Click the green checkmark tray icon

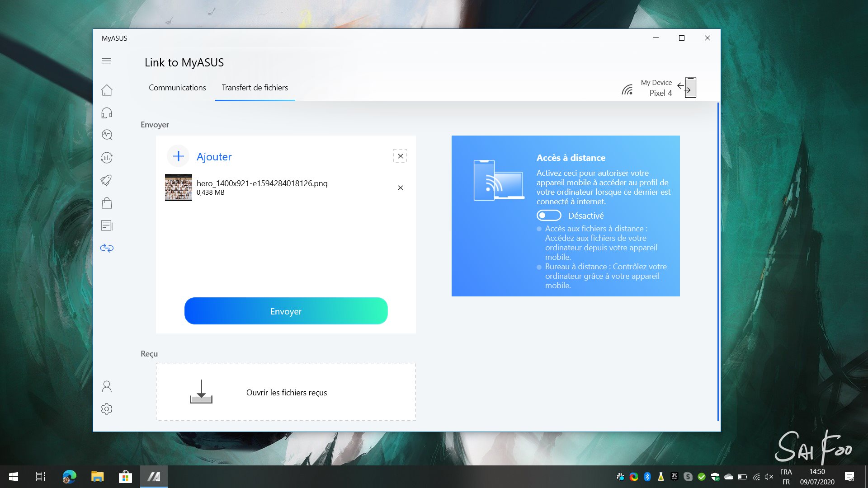(702, 477)
